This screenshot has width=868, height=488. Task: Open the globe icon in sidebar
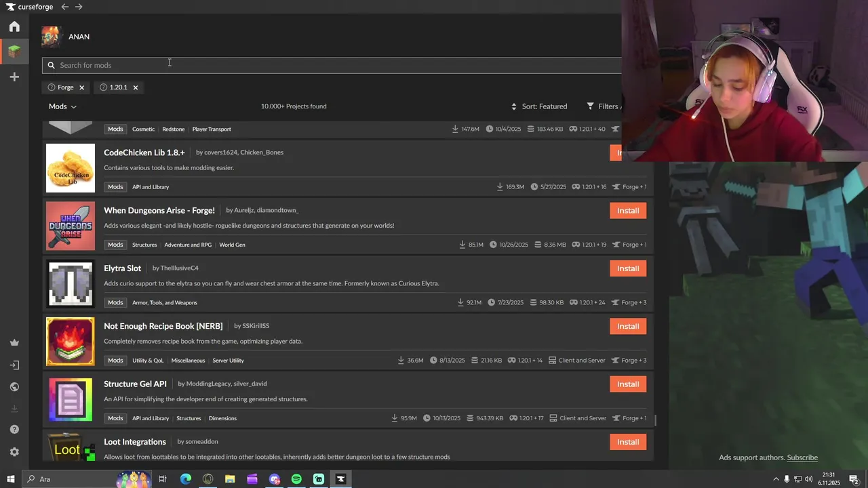[x=14, y=387]
